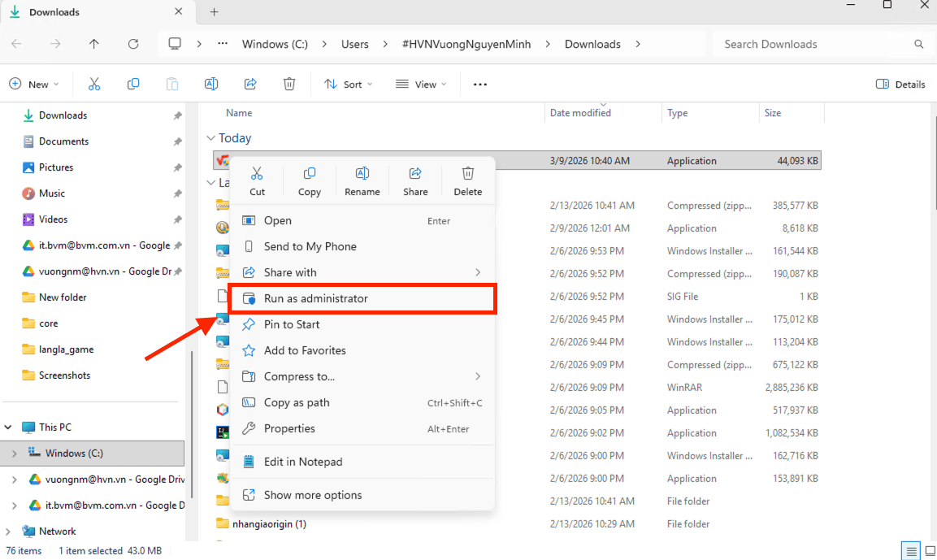Image resolution: width=937 pixels, height=560 pixels.
Task: Share the selected file from the toolbar
Action: (250, 84)
